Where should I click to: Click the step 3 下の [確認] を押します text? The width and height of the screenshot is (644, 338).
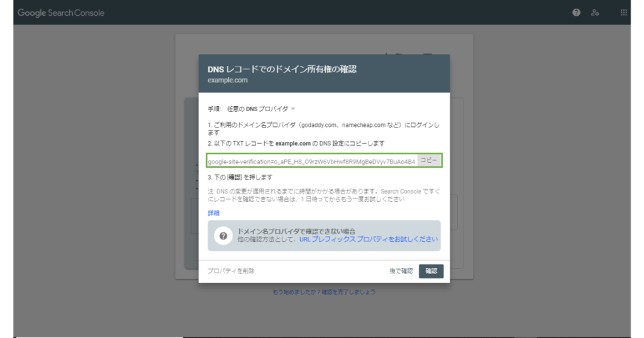click(240, 177)
